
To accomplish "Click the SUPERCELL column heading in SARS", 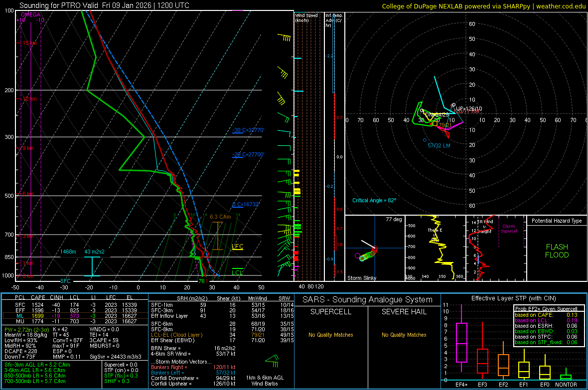I will [331, 312].
